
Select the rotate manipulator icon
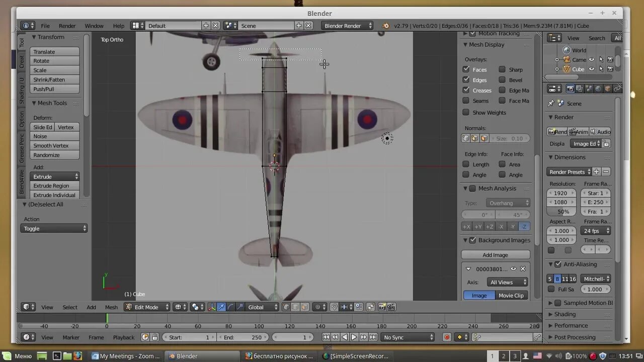(x=230, y=307)
